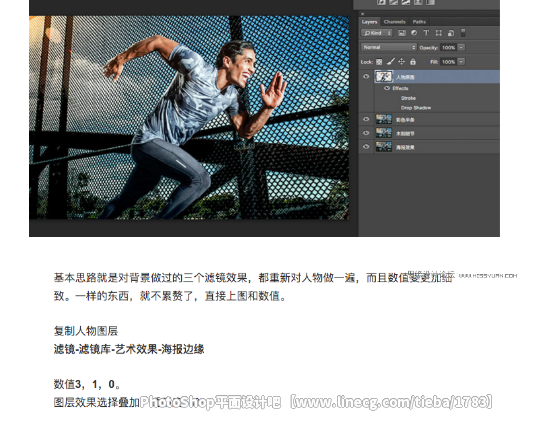Close the Layers panel with small x
Screen dimensions: 548x421
click(362, 14)
